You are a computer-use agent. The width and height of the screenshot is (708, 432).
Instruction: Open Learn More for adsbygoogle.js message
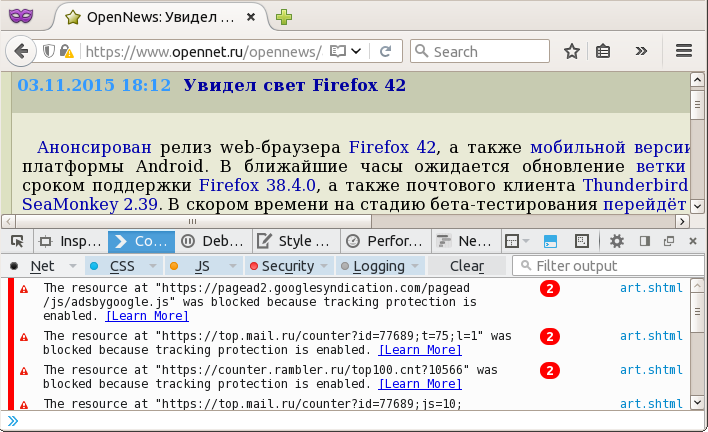coord(147,316)
